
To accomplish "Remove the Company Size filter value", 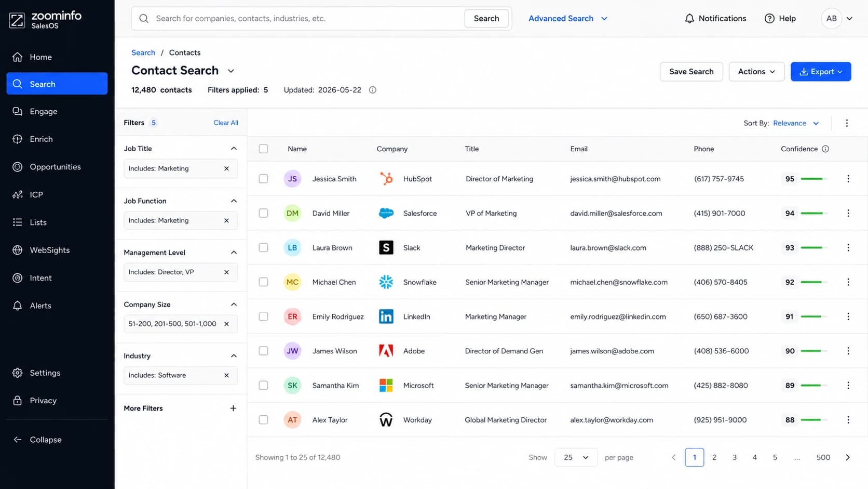I will click(x=226, y=324).
